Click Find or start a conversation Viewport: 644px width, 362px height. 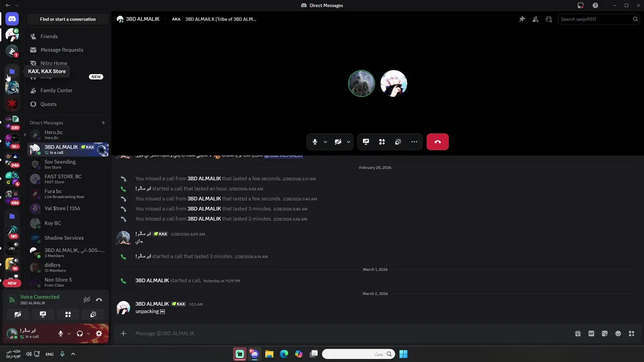point(68,19)
